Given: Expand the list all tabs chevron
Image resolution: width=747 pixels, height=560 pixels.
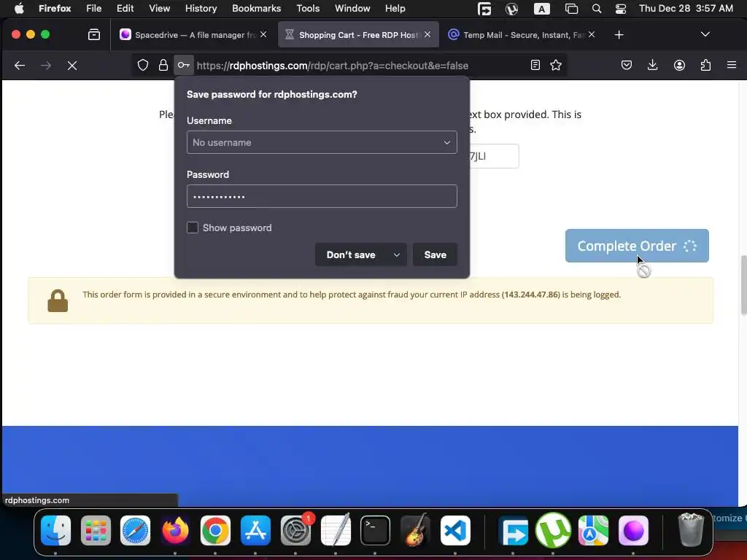Looking at the screenshot, I should [x=705, y=34].
